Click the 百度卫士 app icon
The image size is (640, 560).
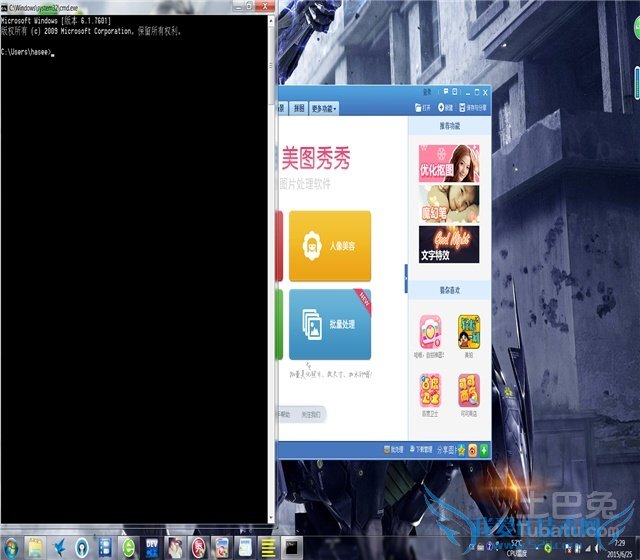[430, 391]
